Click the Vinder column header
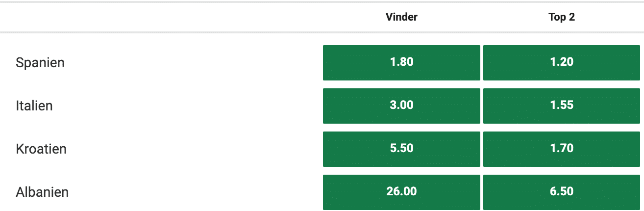The height and width of the screenshot is (211, 644). click(x=401, y=17)
